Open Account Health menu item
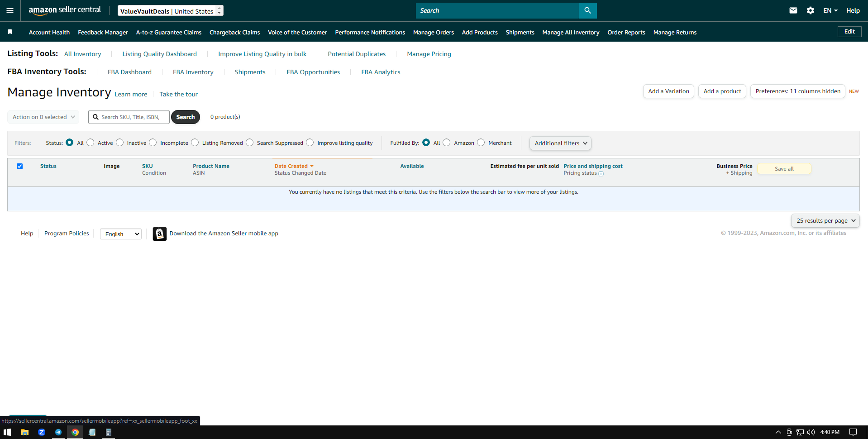 tap(49, 32)
